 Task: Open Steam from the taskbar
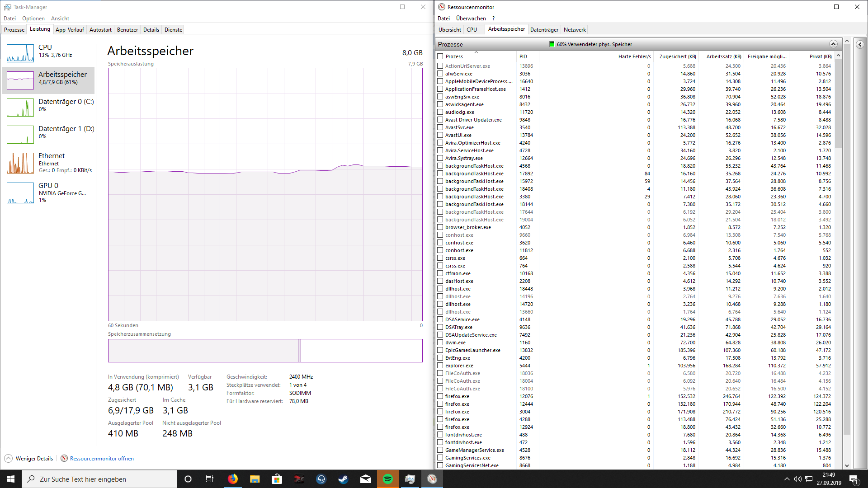click(344, 479)
